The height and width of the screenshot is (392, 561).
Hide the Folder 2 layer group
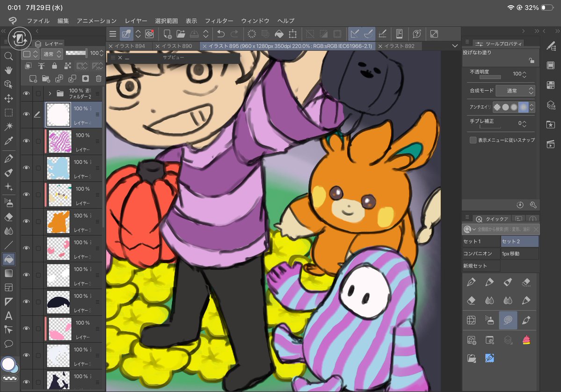26,94
